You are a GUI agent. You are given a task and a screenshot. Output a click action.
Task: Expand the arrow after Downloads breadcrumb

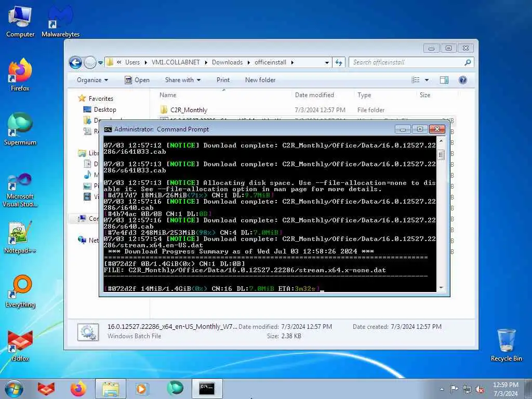coord(249,62)
